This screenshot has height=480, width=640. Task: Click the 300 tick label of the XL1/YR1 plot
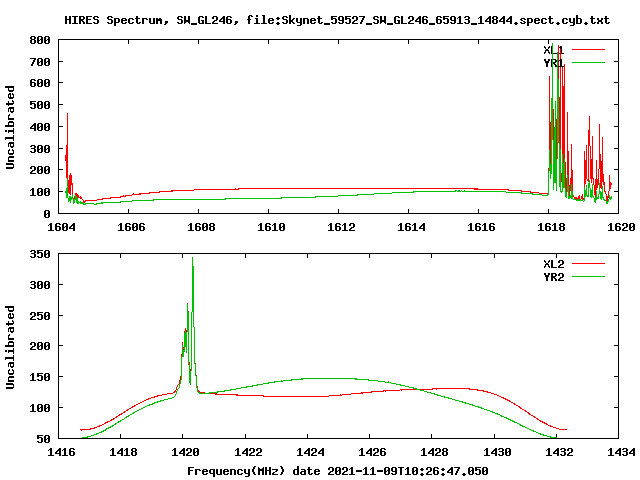click(40, 149)
